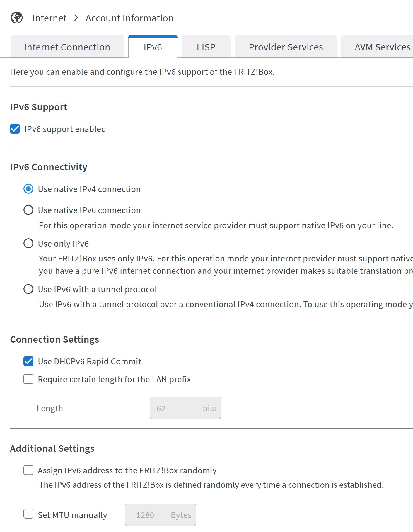Enable Require certain length for LAN prefix

[x=28, y=379]
